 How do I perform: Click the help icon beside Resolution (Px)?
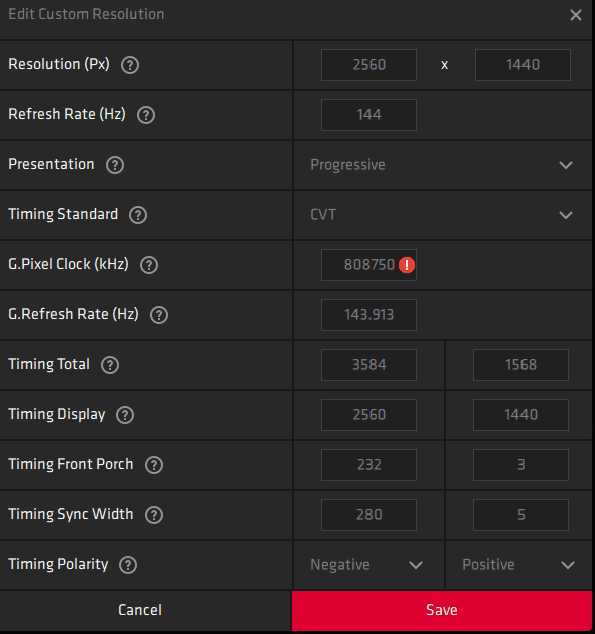click(130, 65)
